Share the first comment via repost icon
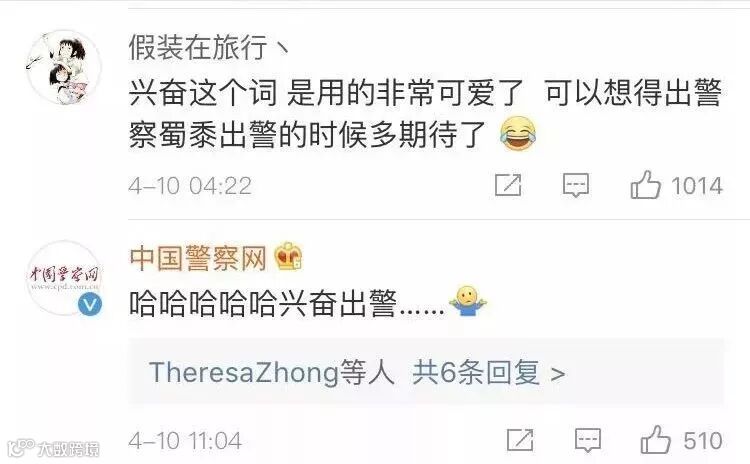The height and width of the screenshot is (464, 750). click(508, 185)
